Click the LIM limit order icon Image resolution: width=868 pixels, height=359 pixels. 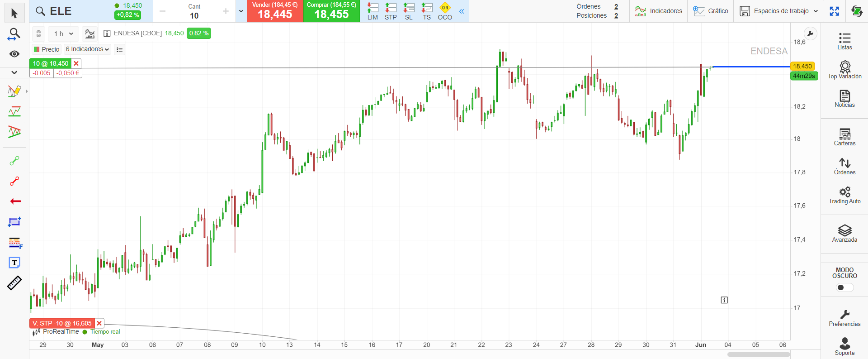pos(373,11)
